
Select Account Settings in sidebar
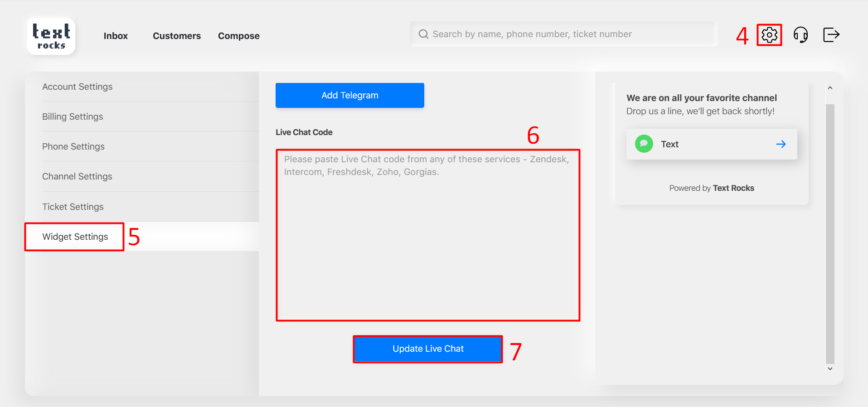pyautogui.click(x=78, y=87)
